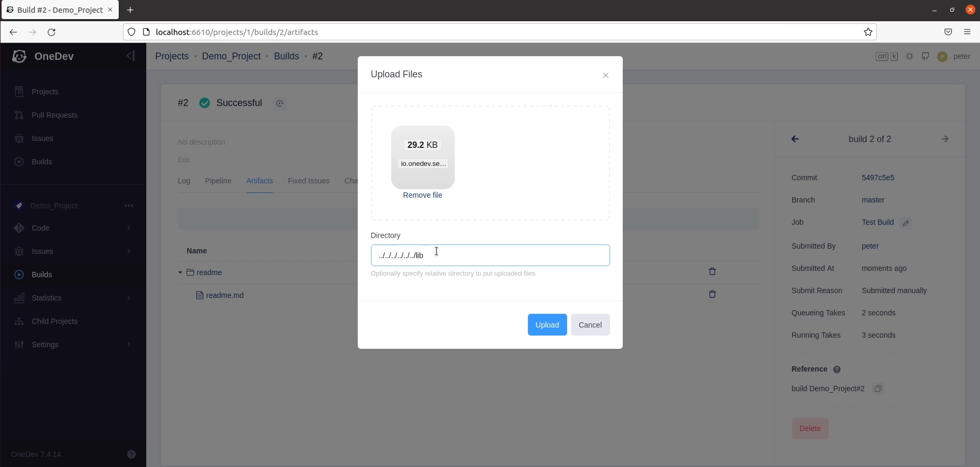Click Builds breadcrumb link
The width and height of the screenshot is (980, 467).
[287, 56]
